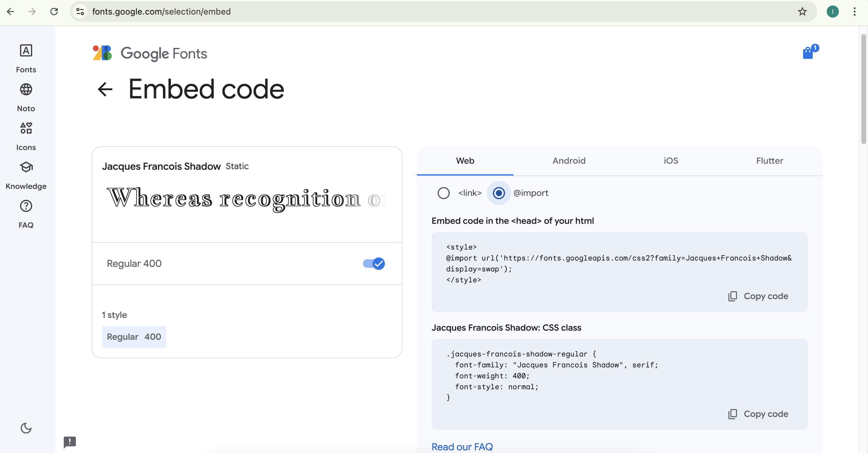Click the Regular 400 style chip

coord(134,337)
